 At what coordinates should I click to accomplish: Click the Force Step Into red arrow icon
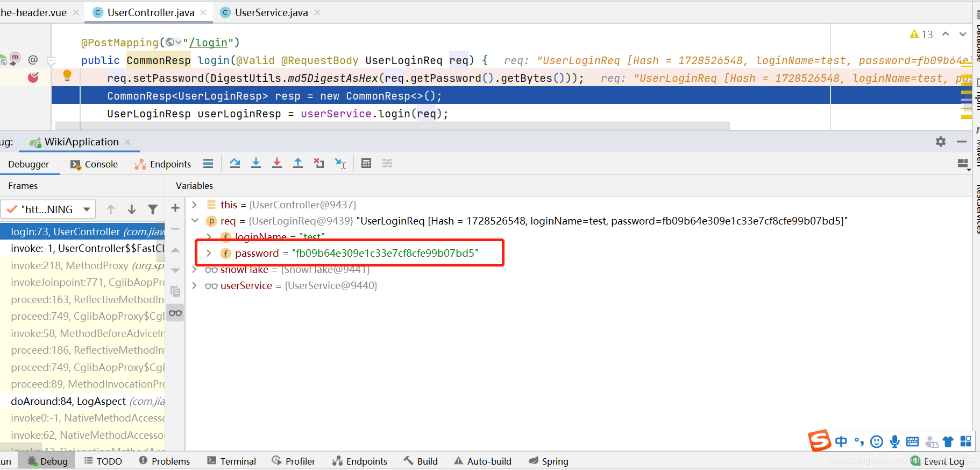point(277,163)
